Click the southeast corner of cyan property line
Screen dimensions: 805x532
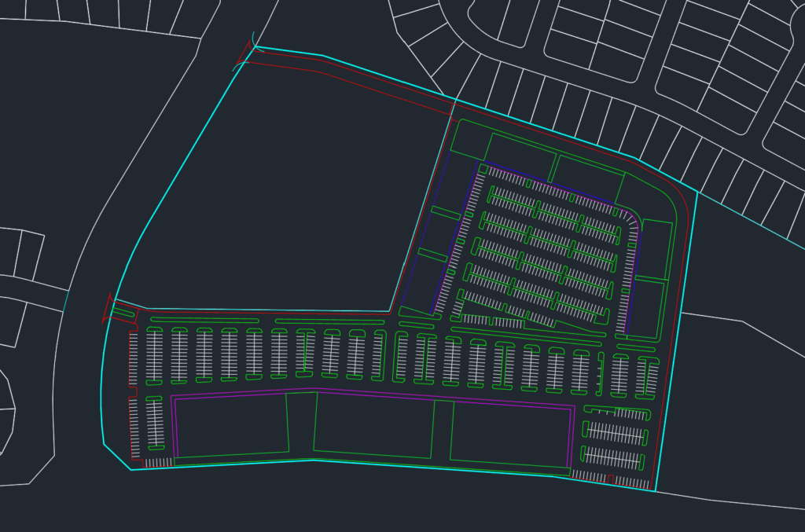coord(655,490)
